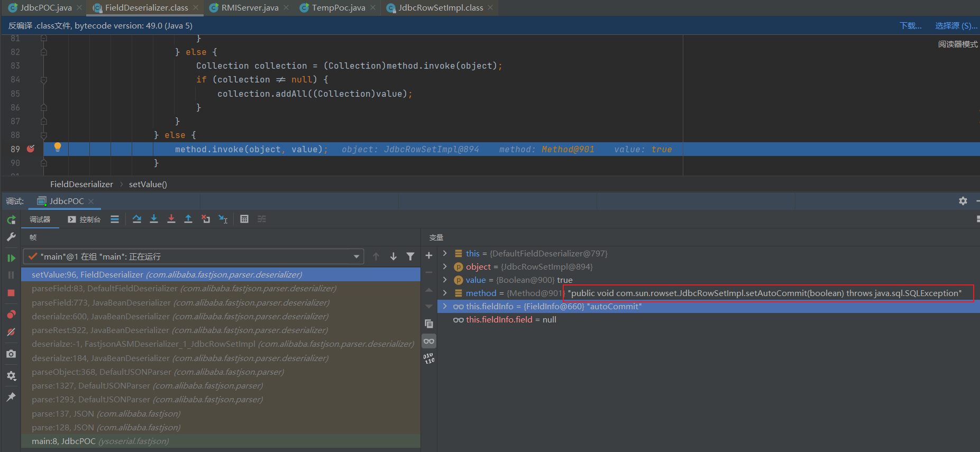Expand the 'object' JdbcRowSetImpl variable node
The image size is (980, 452).
click(x=445, y=266)
